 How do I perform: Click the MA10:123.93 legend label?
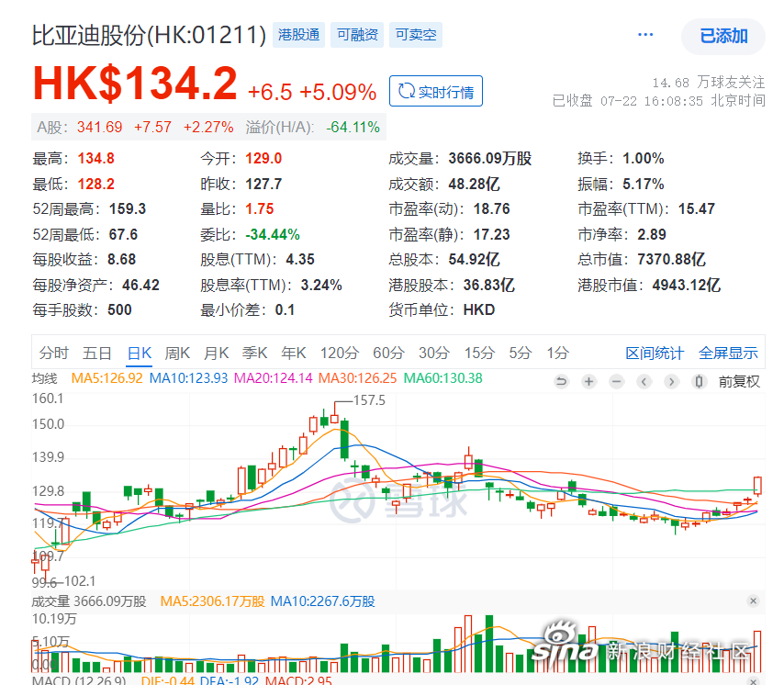[188, 378]
